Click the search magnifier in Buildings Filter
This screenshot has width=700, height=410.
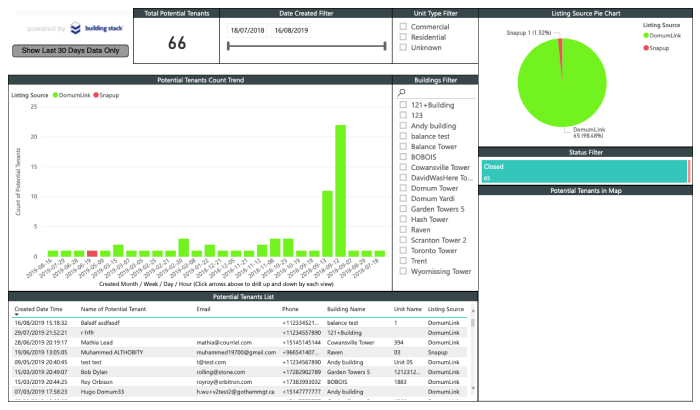click(x=401, y=92)
